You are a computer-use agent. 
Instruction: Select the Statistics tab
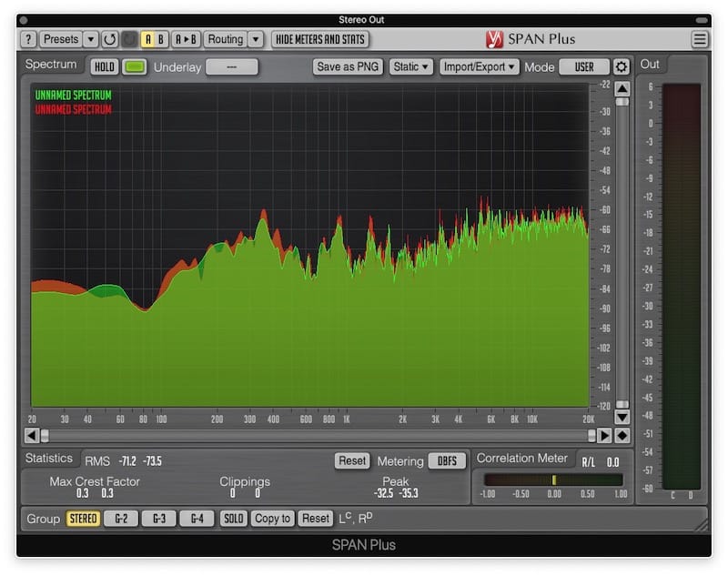pos(49,458)
